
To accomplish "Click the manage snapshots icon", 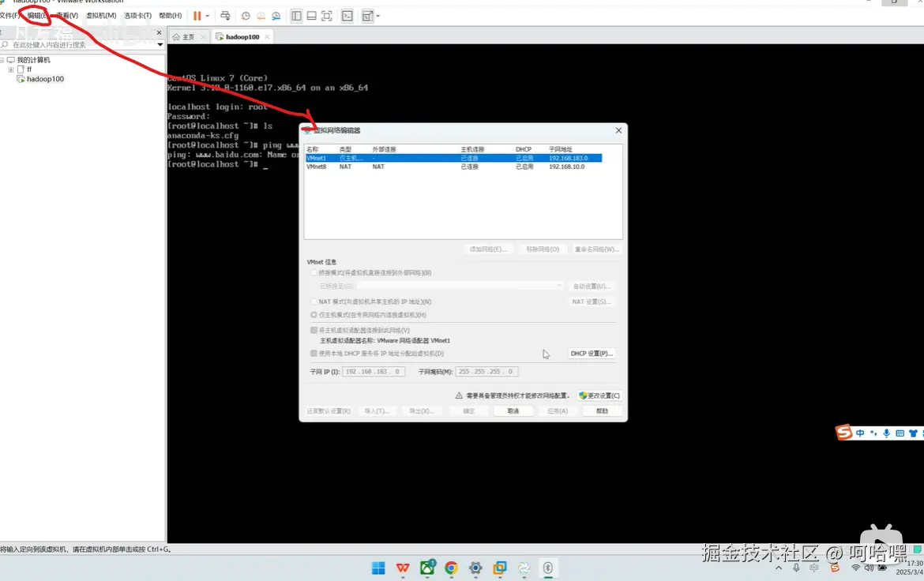I will 276,16.
